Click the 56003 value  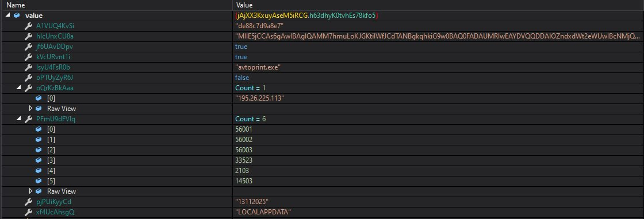pos(244,149)
